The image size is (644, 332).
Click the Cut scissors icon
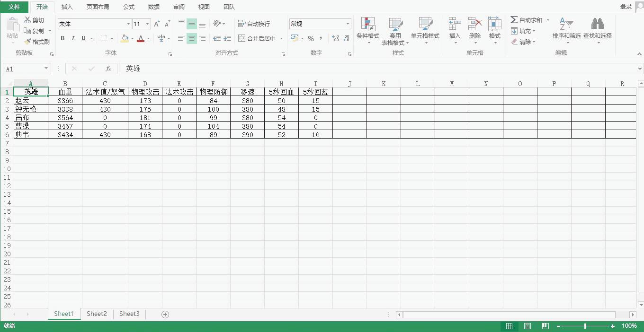pos(27,20)
